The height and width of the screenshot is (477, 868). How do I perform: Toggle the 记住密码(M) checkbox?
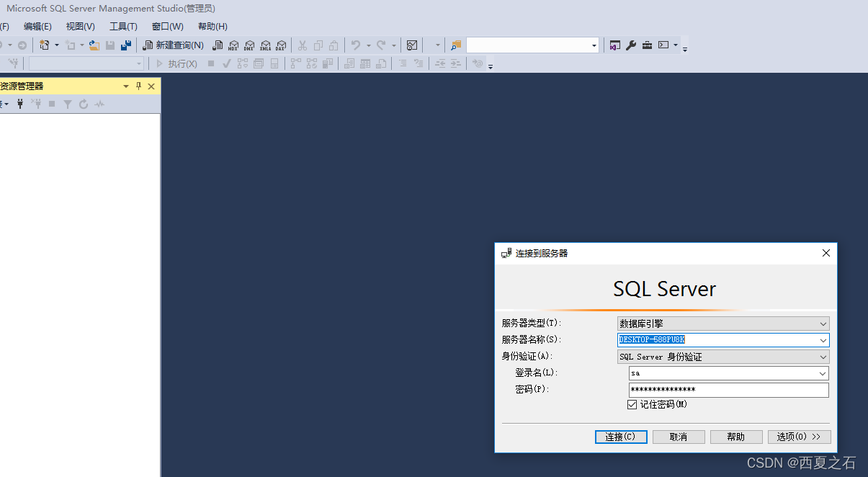point(632,405)
